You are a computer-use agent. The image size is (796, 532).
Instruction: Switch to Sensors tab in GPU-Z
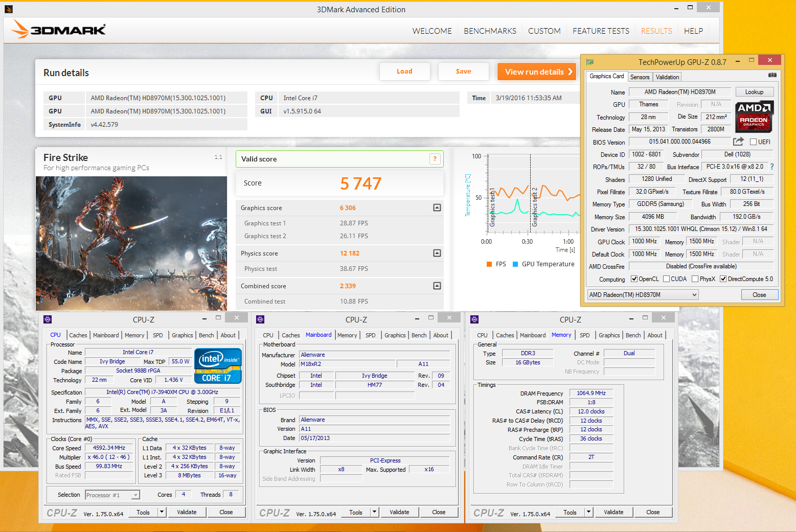tap(640, 77)
